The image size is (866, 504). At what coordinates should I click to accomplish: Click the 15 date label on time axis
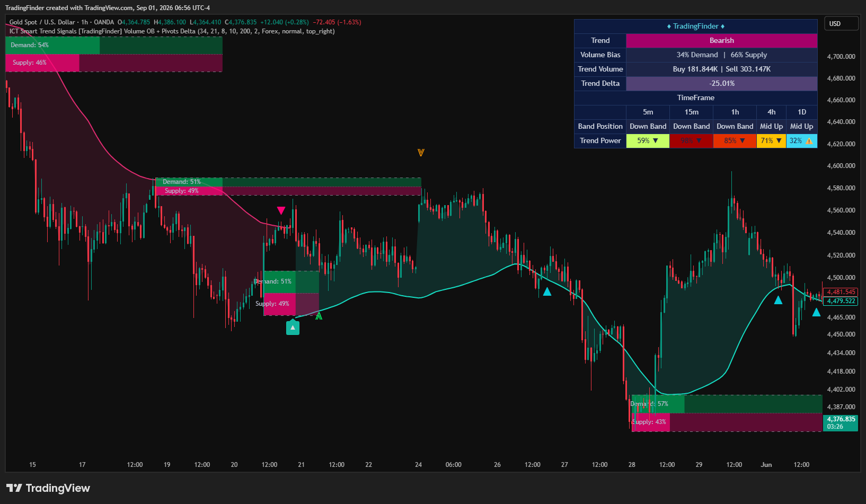(x=32, y=465)
